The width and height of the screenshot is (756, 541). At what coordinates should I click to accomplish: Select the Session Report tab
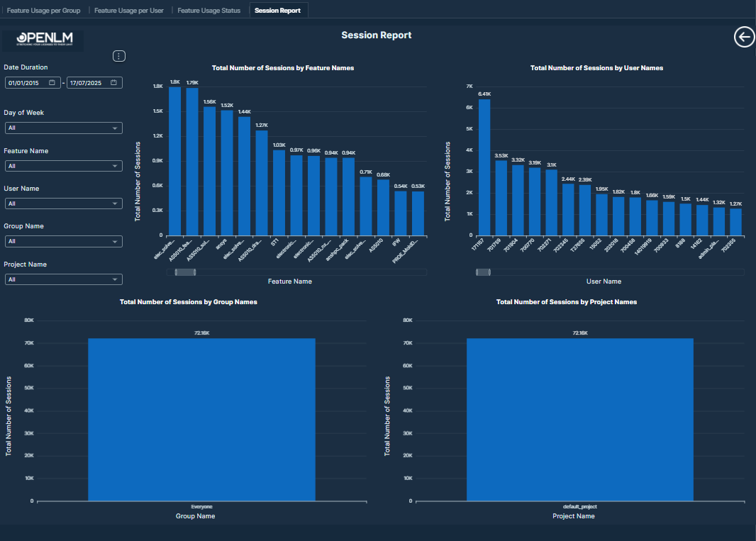coord(278,11)
